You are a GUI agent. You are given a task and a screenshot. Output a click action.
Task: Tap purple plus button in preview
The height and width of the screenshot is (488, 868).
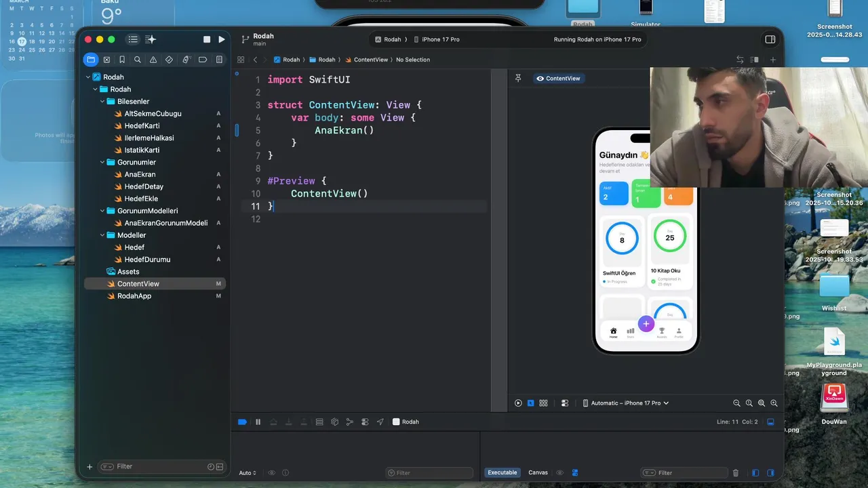(x=646, y=324)
